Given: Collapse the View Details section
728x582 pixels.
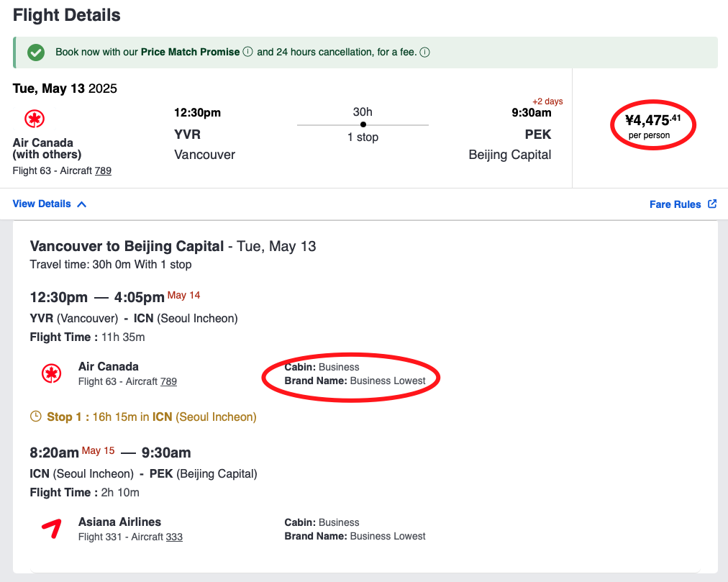Looking at the screenshot, I should point(42,204).
